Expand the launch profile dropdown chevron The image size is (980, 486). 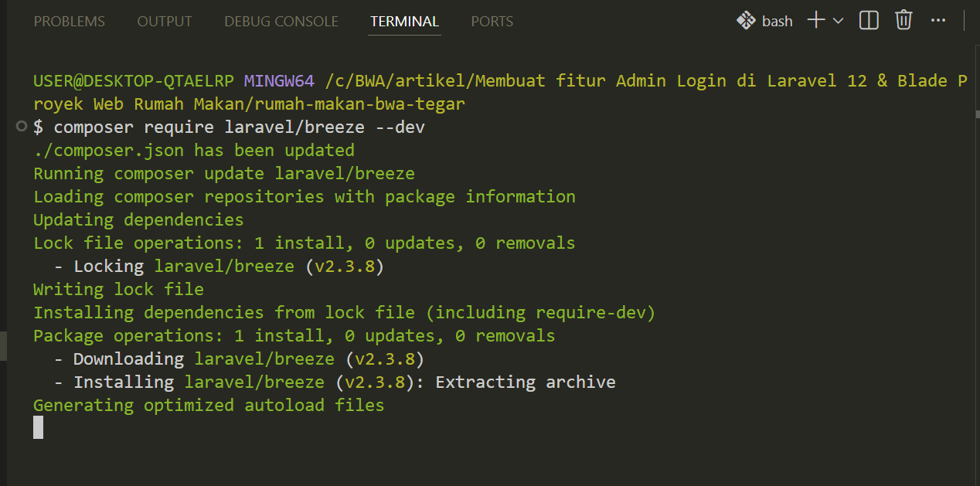[x=839, y=21]
